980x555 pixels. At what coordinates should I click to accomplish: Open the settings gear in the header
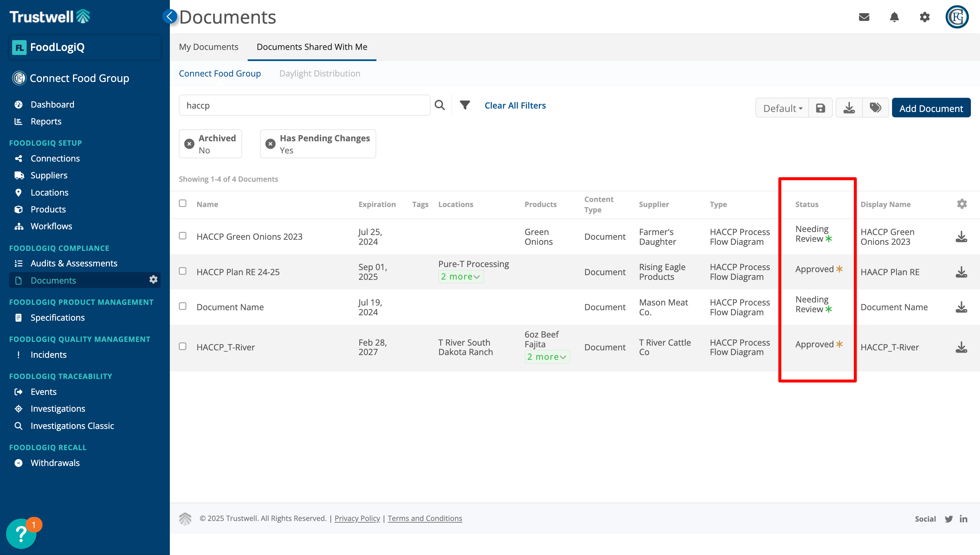tap(924, 17)
